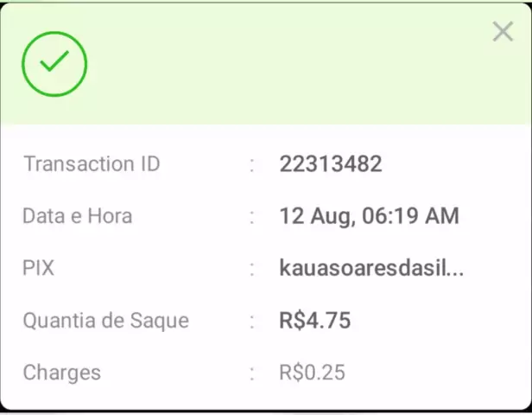The height and width of the screenshot is (415, 532).
Task: Click the colon beside Data e Hora
Action: (x=252, y=216)
